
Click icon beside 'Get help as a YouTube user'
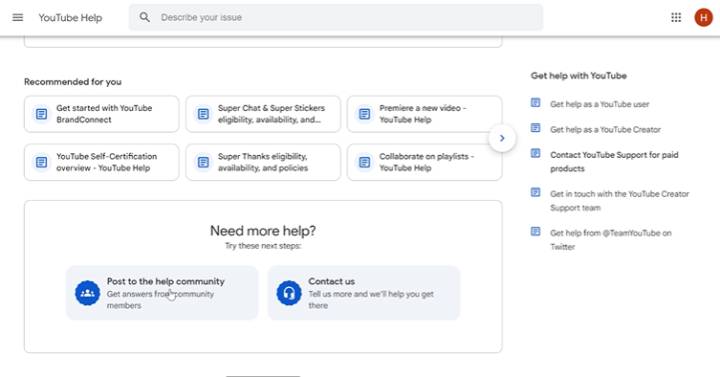pyautogui.click(x=535, y=102)
